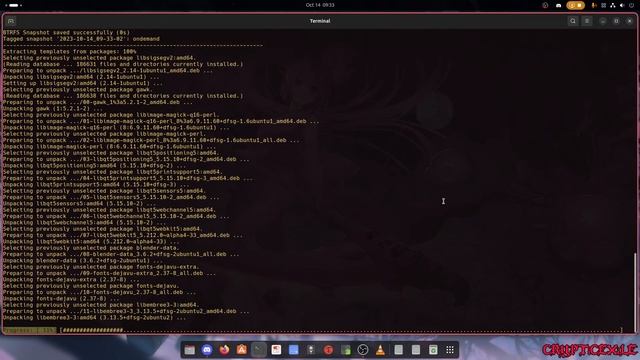Open the first mounted drive icon in dock

pyautogui.click(x=399, y=350)
